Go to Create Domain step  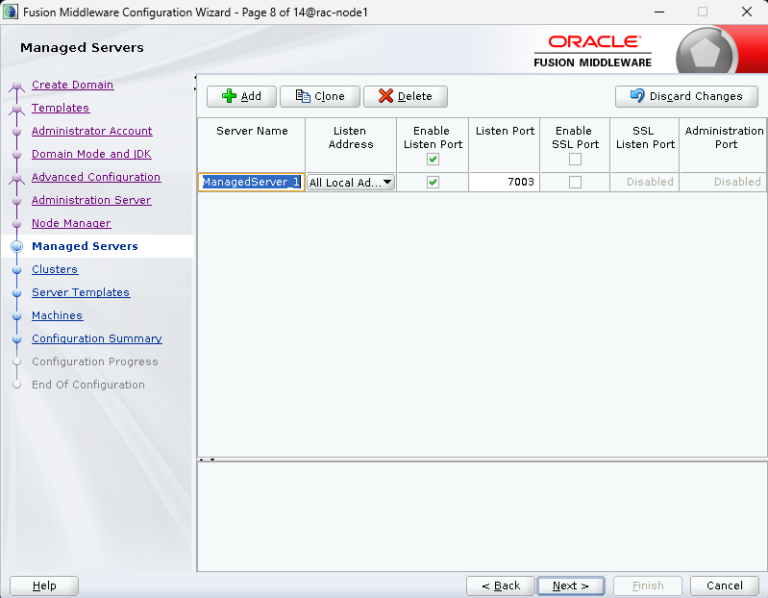pyautogui.click(x=72, y=85)
